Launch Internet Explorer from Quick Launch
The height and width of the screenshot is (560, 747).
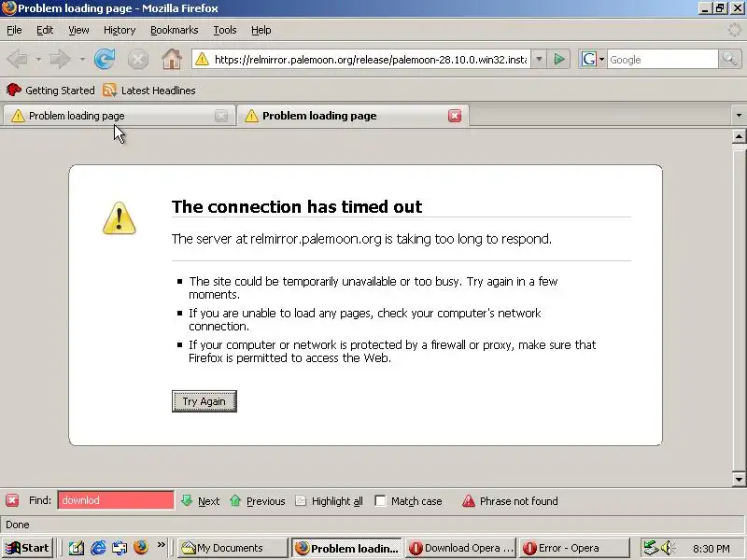click(x=99, y=548)
